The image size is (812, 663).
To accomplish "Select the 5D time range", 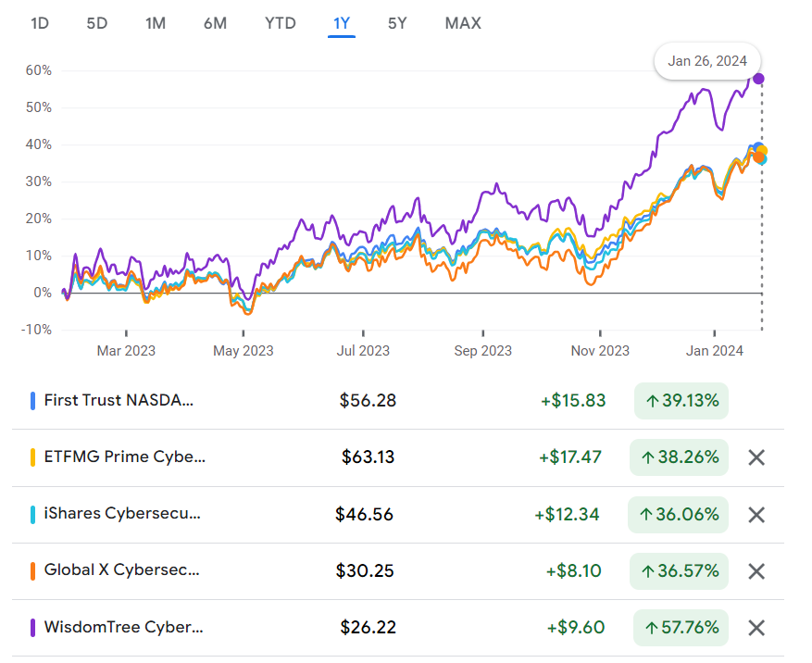I will [97, 23].
